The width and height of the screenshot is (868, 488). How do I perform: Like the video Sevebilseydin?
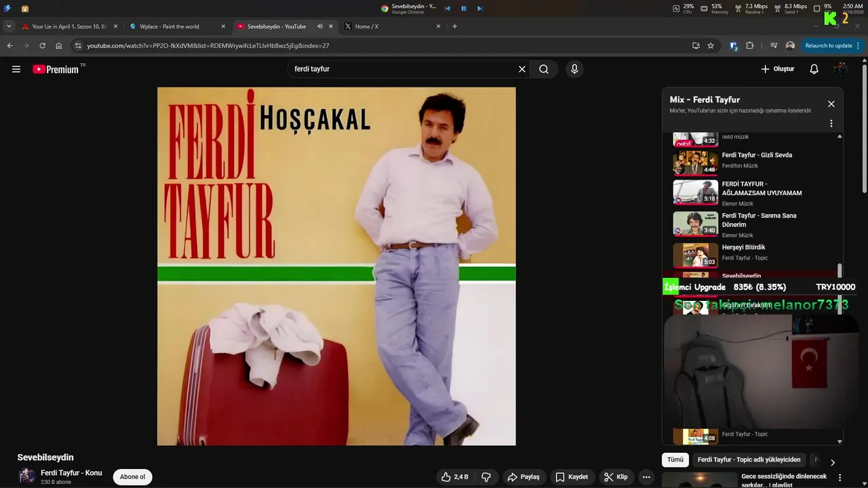click(454, 477)
